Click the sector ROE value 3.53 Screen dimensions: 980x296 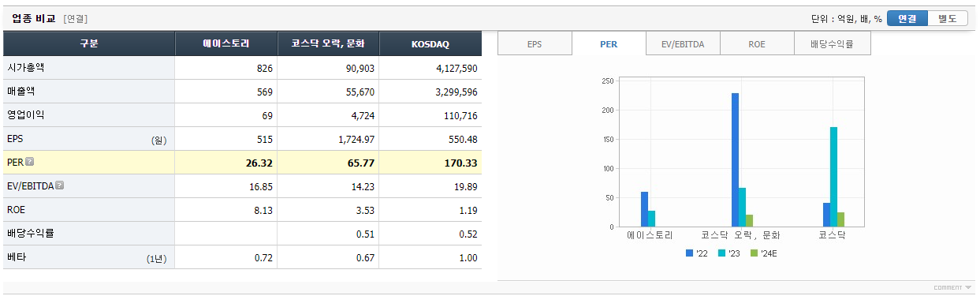pyautogui.click(x=365, y=211)
